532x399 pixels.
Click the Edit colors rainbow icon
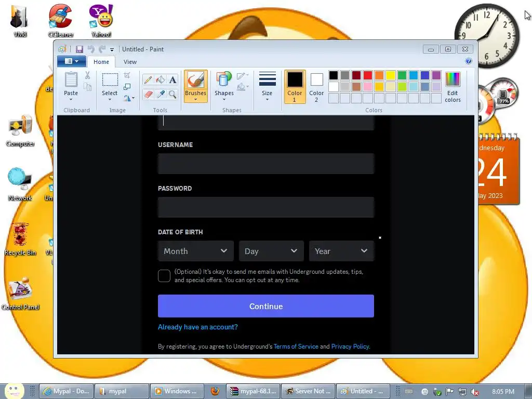point(453,79)
